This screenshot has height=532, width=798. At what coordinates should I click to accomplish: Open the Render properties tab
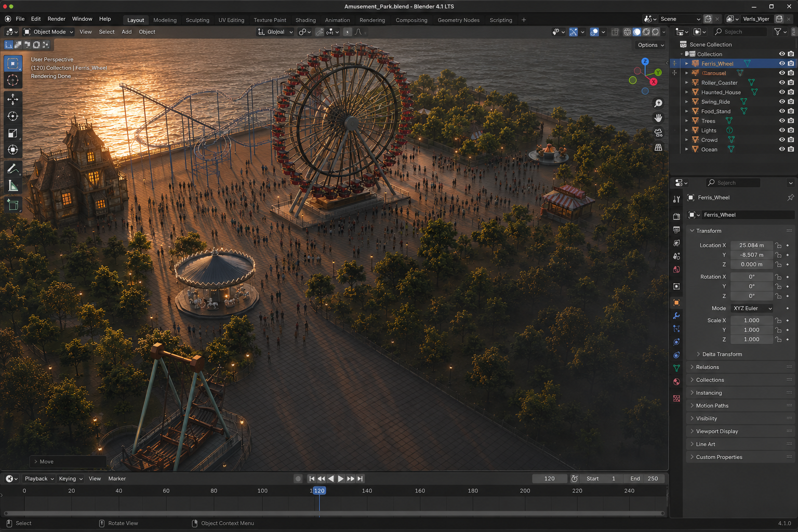click(676, 216)
